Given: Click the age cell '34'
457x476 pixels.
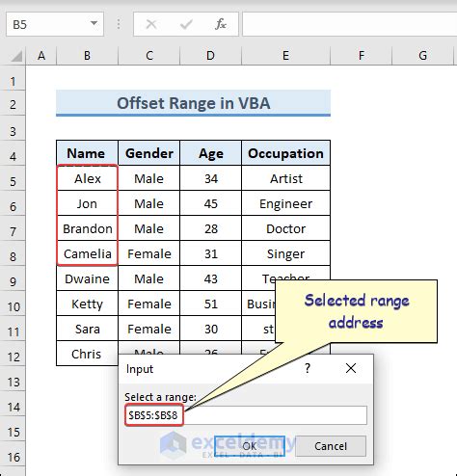Looking at the screenshot, I should pyautogui.click(x=210, y=178).
